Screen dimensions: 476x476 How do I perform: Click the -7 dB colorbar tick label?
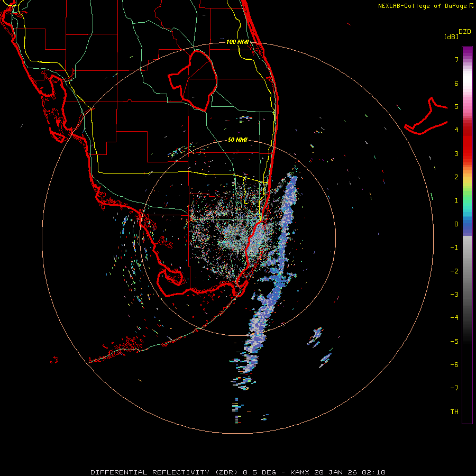click(x=454, y=388)
